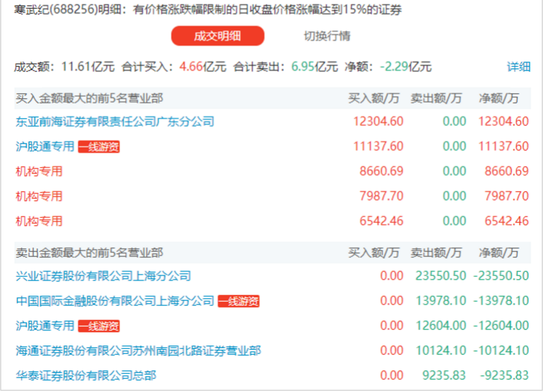Viewport: 543px width, 392px height.
Task: Select the 成交明细 tab
Action: click(218, 36)
